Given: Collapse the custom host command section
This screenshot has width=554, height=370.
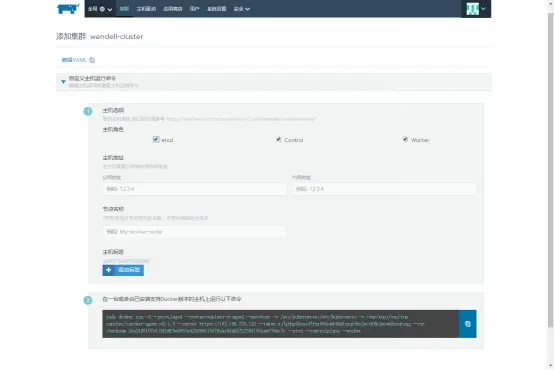Looking at the screenshot, I should 63,82.
